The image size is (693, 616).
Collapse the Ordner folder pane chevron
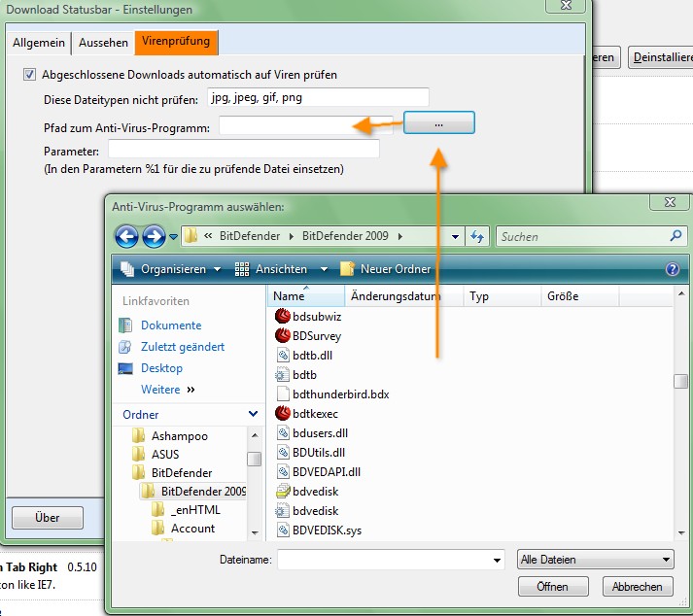point(253,414)
